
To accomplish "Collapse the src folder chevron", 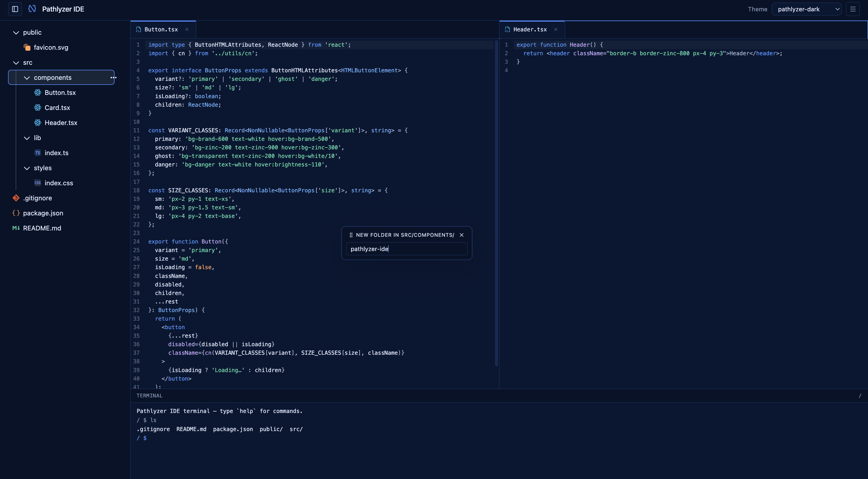I will tap(16, 63).
